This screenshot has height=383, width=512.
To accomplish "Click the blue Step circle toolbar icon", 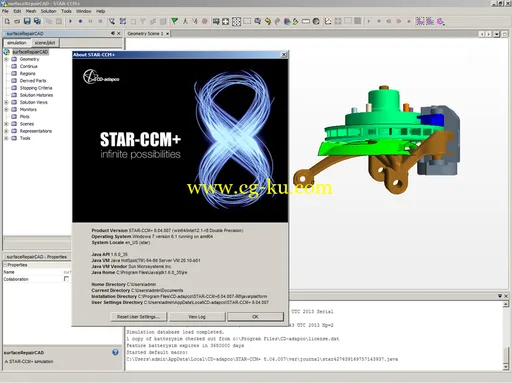I will [x=80, y=21].
